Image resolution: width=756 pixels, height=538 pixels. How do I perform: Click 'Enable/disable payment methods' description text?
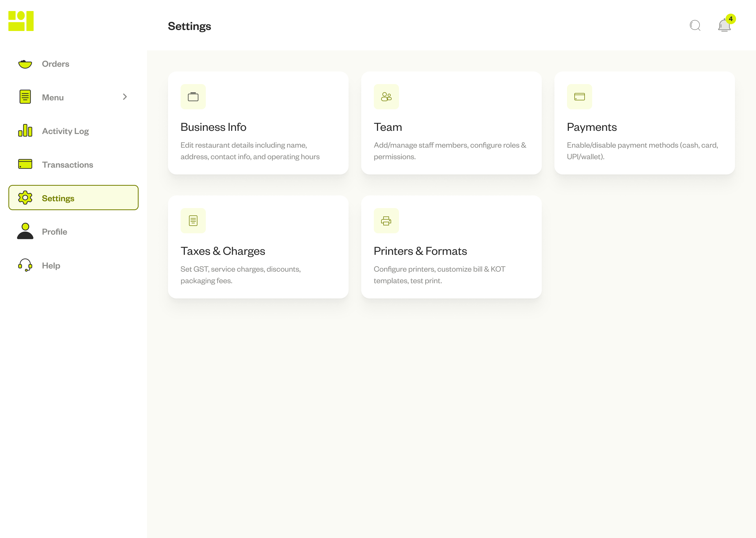coord(643,151)
